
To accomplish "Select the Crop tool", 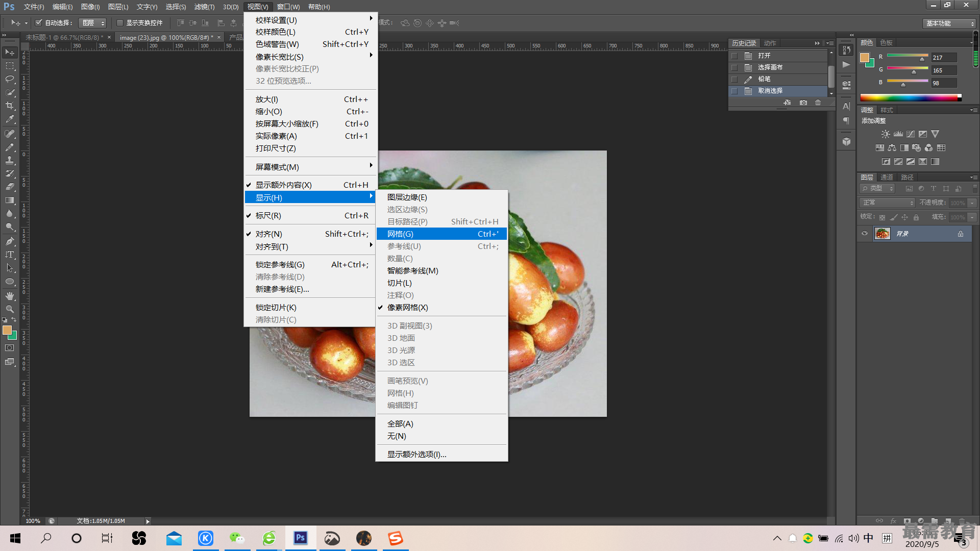I will point(10,106).
